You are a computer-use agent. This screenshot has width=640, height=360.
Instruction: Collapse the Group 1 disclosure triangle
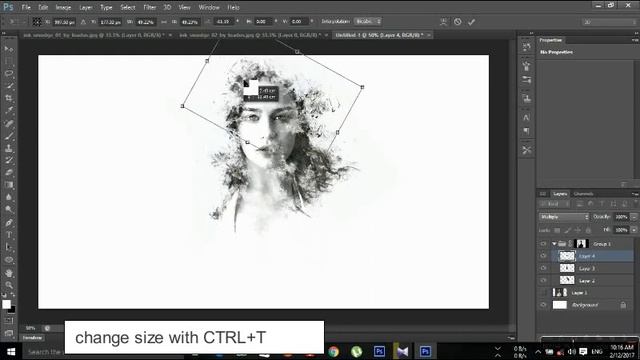[554, 244]
